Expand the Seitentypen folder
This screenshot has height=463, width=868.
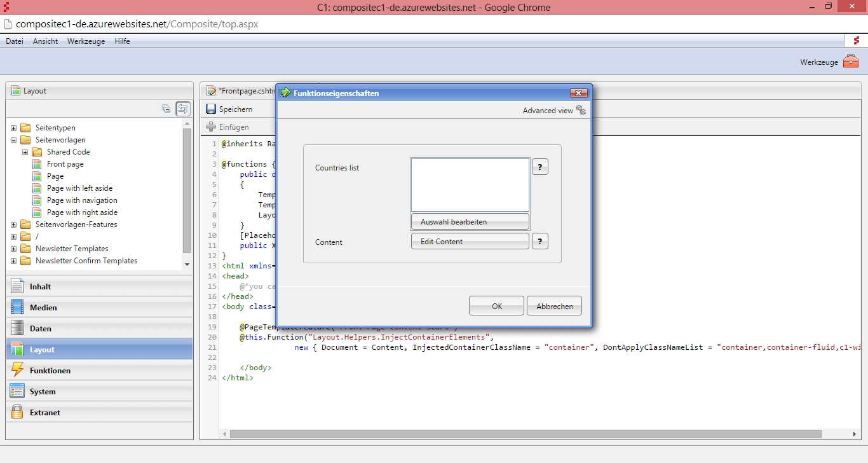pos(14,128)
